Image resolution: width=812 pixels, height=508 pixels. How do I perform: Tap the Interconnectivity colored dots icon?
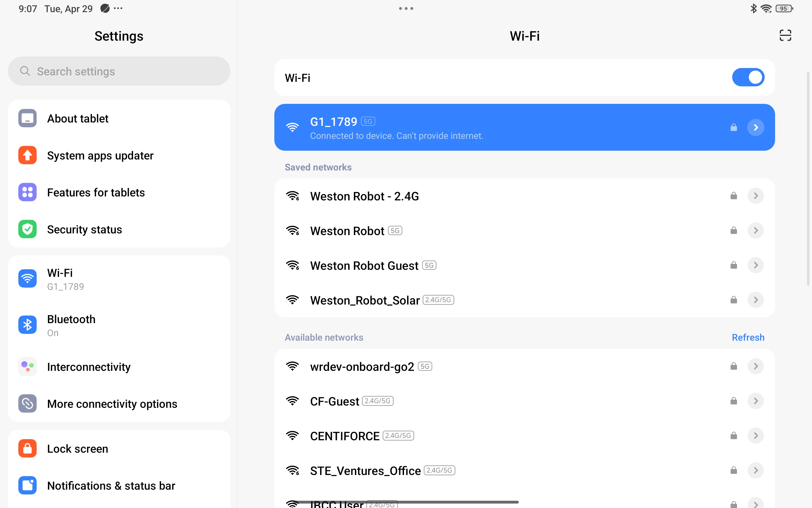click(28, 367)
